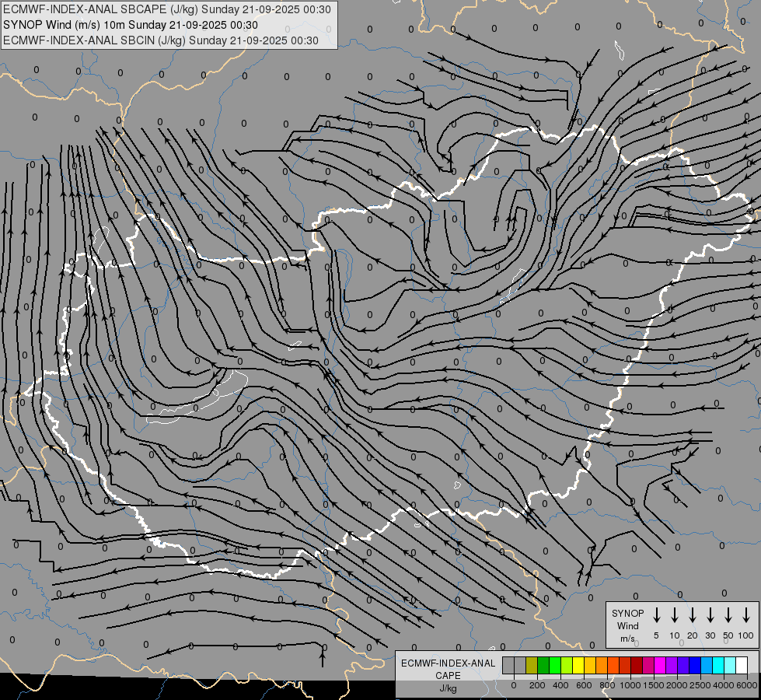Pick the red swatch left of 1000 tick
This screenshot has height=700, width=761.
[625, 666]
